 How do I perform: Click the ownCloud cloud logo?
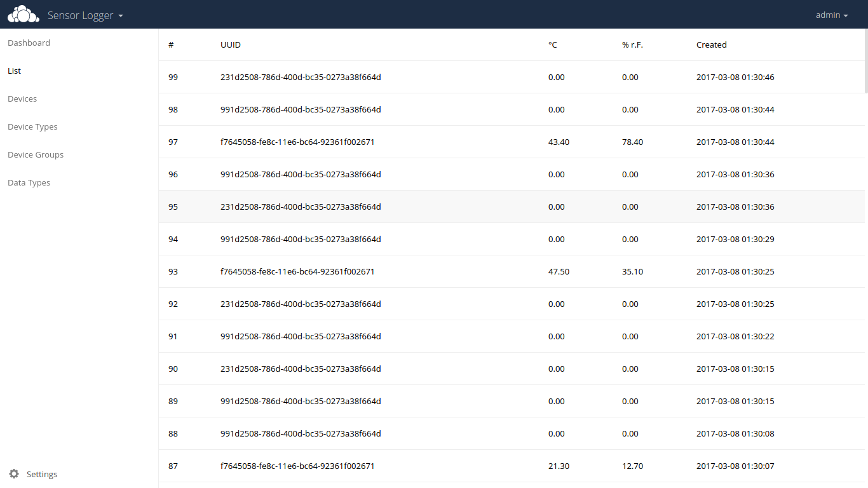click(23, 15)
